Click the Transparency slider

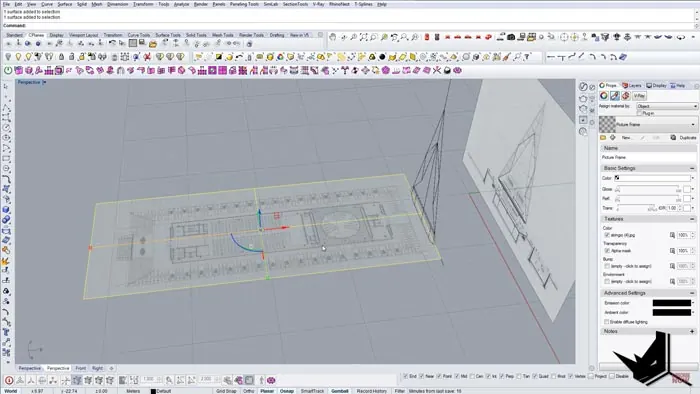pos(636,208)
